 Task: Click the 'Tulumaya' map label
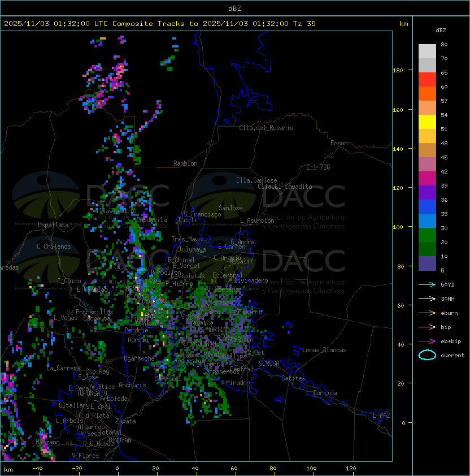pyautogui.click(x=193, y=249)
